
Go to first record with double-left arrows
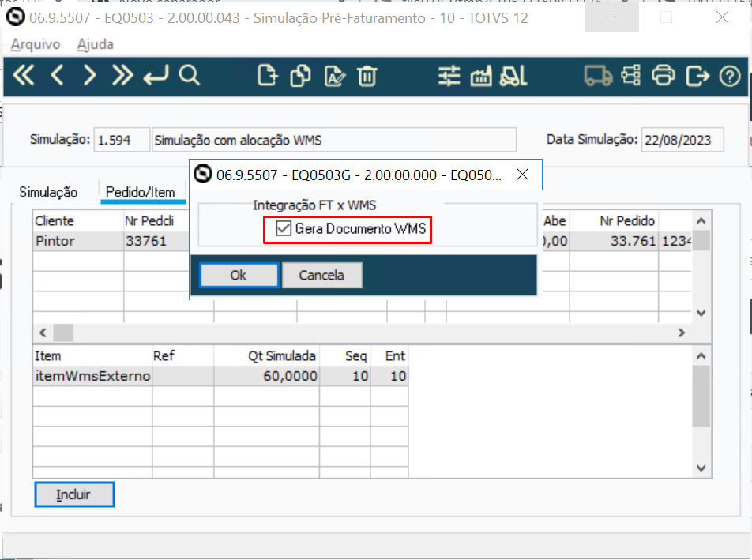click(x=24, y=75)
